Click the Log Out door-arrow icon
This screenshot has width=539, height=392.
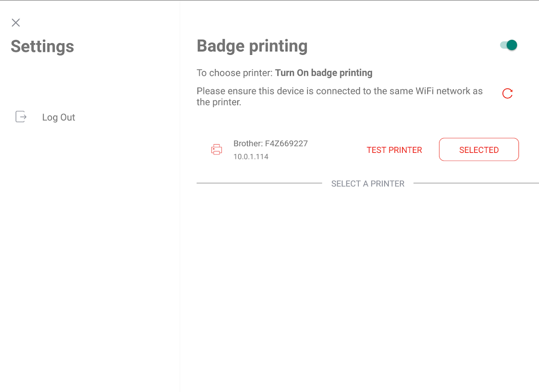coord(21,117)
